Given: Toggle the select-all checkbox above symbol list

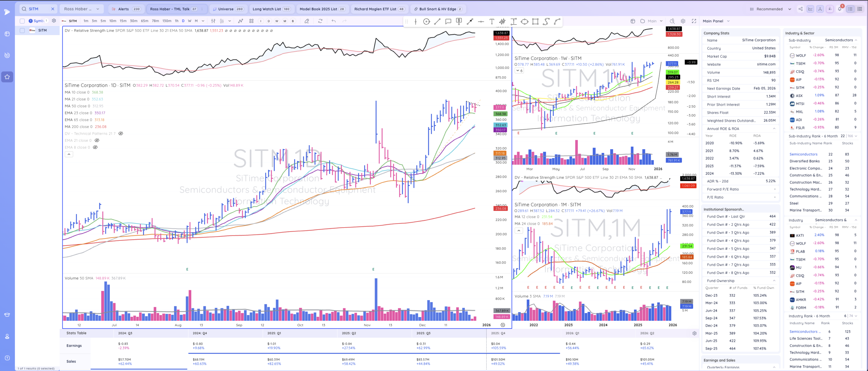Looking at the screenshot, I should pyautogui.click(x=22, y=21).
